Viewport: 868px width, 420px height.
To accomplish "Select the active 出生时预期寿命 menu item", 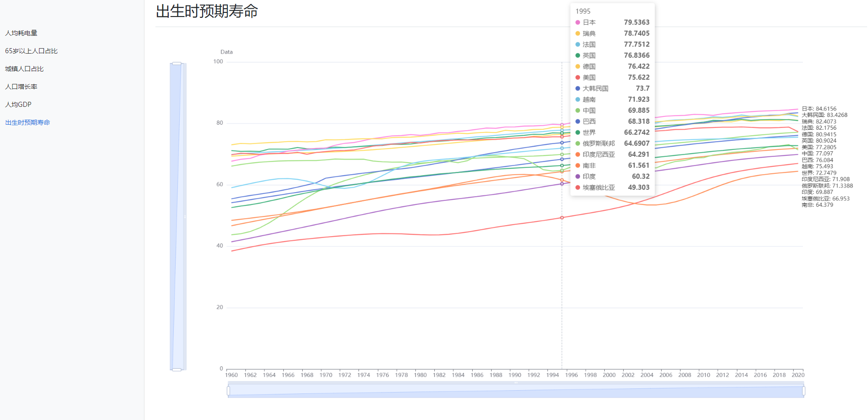I will [28, 122].
